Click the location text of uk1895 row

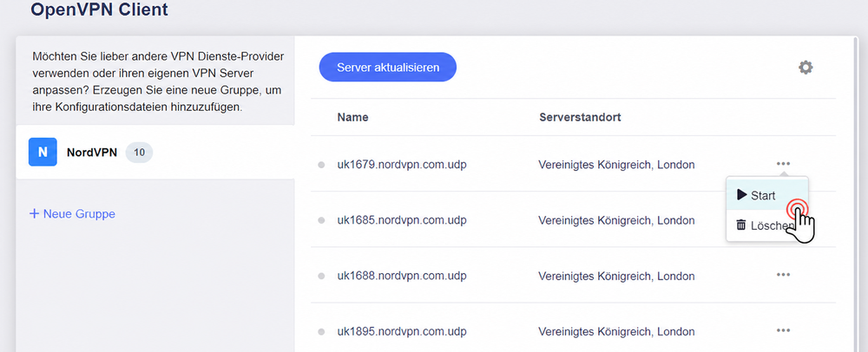coord(616,332)
